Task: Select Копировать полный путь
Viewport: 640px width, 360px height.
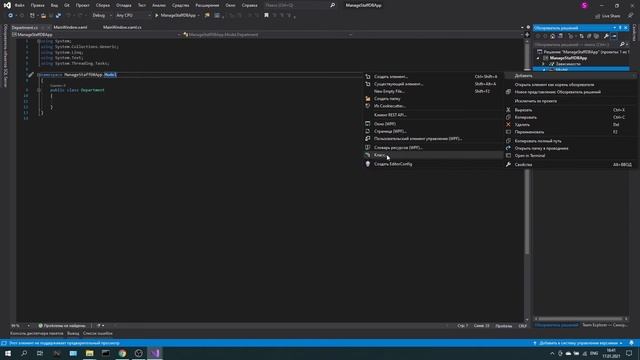Action: point(571,141)
